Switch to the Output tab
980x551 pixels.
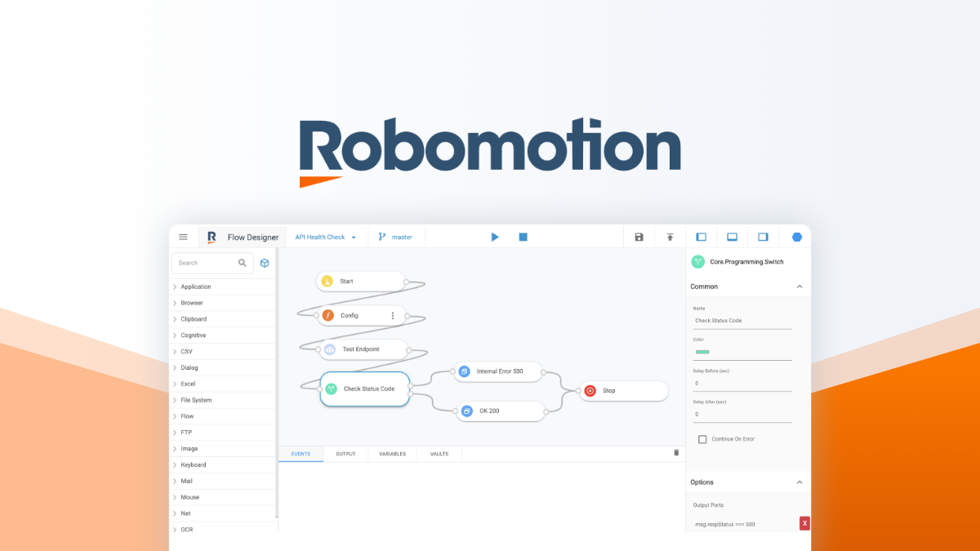[345, 454]
